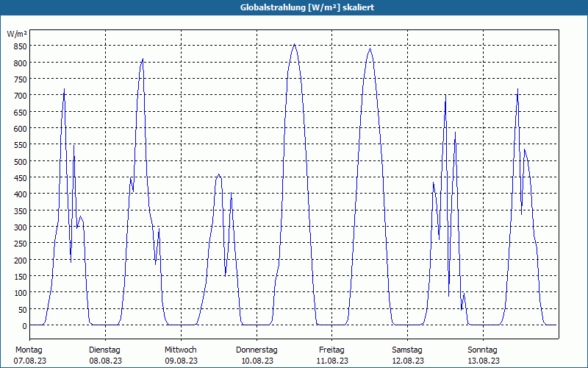Viewport: 588px width, 368px height.
Task: Click the 10.08.23 date label
Action: coord(257,361)
